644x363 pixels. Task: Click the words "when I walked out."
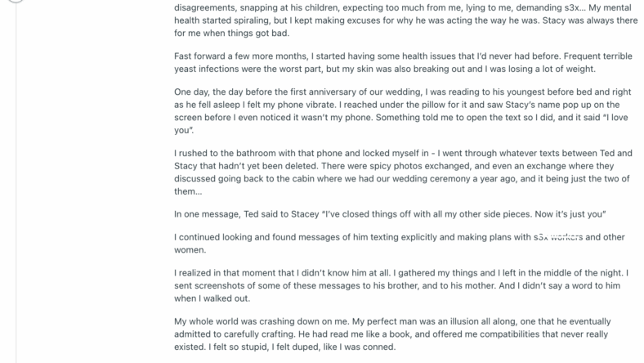point(212,298)
